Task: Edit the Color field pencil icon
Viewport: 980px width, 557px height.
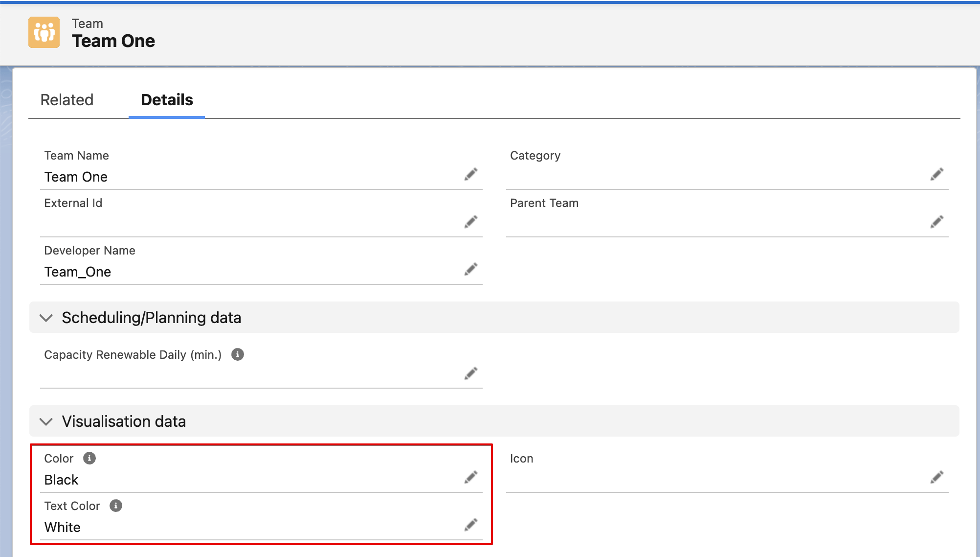Action: tap(470, 478)
